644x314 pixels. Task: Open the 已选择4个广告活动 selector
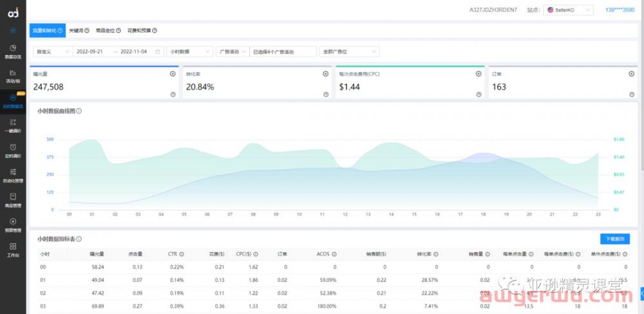pos(283,52)
